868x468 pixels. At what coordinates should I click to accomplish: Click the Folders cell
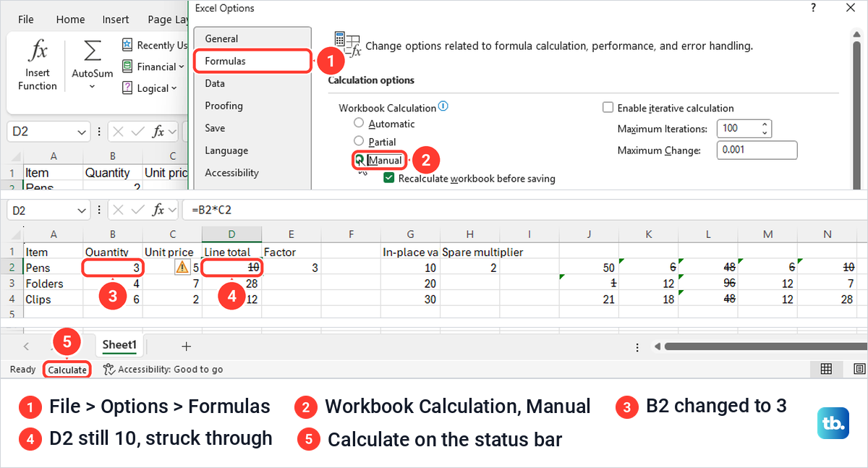coord(54,284)
